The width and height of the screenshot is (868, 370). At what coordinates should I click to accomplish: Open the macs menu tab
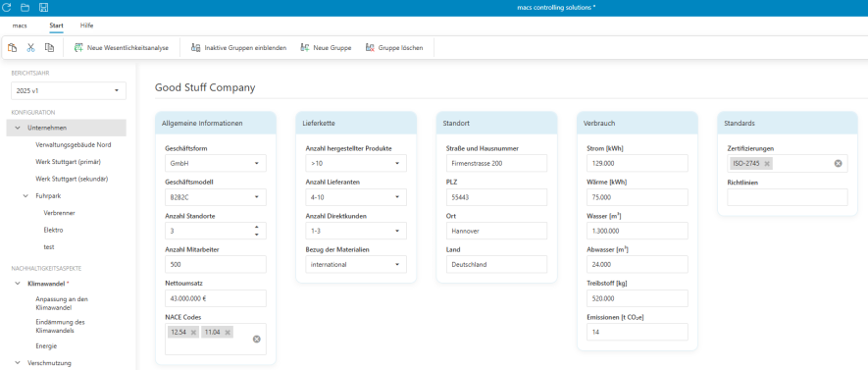click(20, 26)
